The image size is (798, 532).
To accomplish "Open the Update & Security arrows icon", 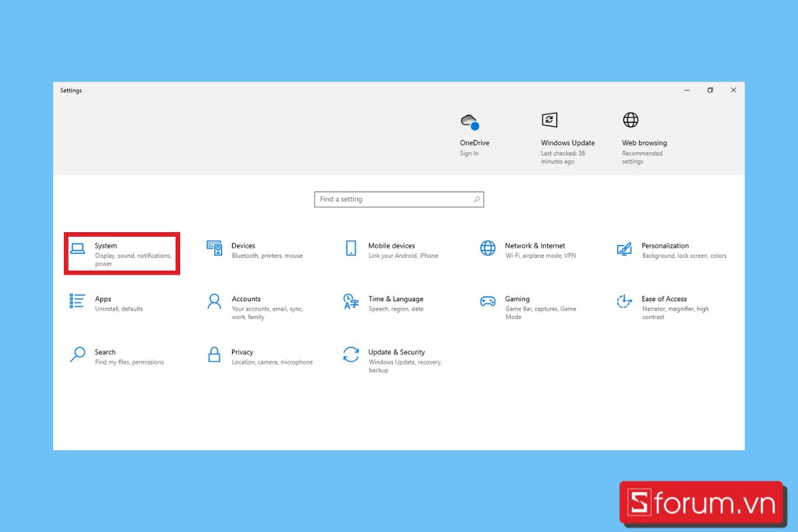I will point(351,354).
